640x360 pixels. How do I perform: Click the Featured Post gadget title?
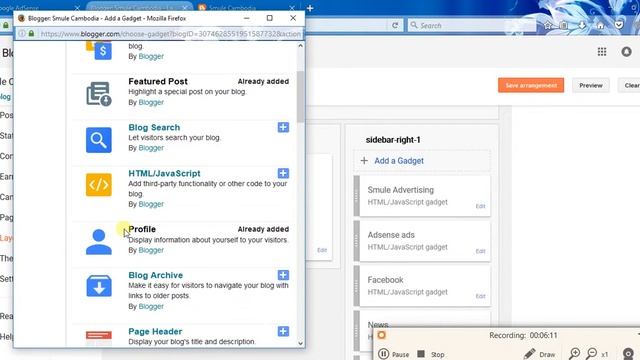158,81
